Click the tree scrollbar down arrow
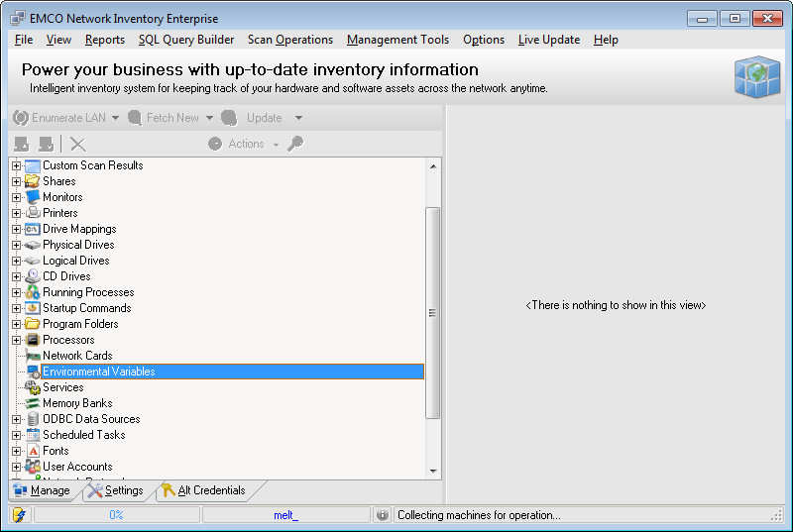The height and width of the screenshot is (532, 793). (x=433, y=471)
